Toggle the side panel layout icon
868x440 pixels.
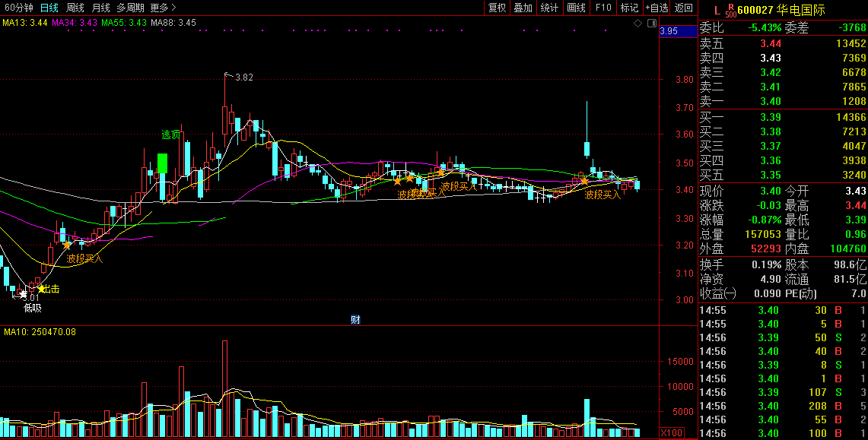click(651, 24)
